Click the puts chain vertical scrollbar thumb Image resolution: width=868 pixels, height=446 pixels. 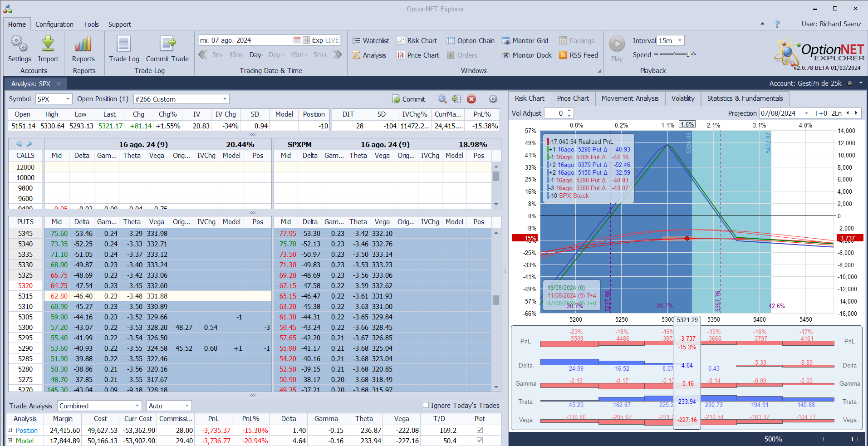pyautogui.click(x=496, y=300)
